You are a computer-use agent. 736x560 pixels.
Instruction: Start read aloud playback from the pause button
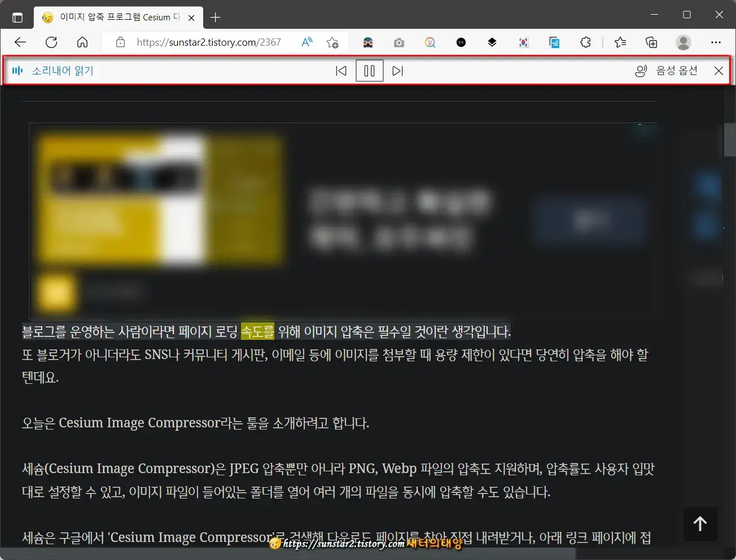click(x=369, y=71)
